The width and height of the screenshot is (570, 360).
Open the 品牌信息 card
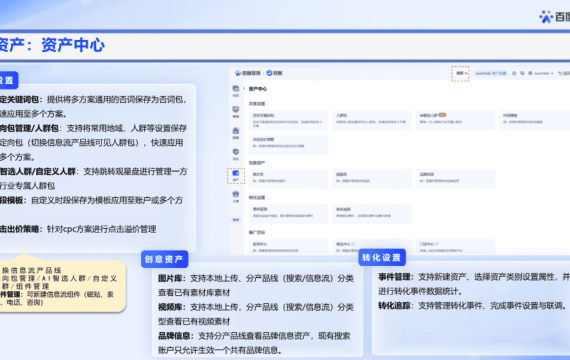[455, 179]
